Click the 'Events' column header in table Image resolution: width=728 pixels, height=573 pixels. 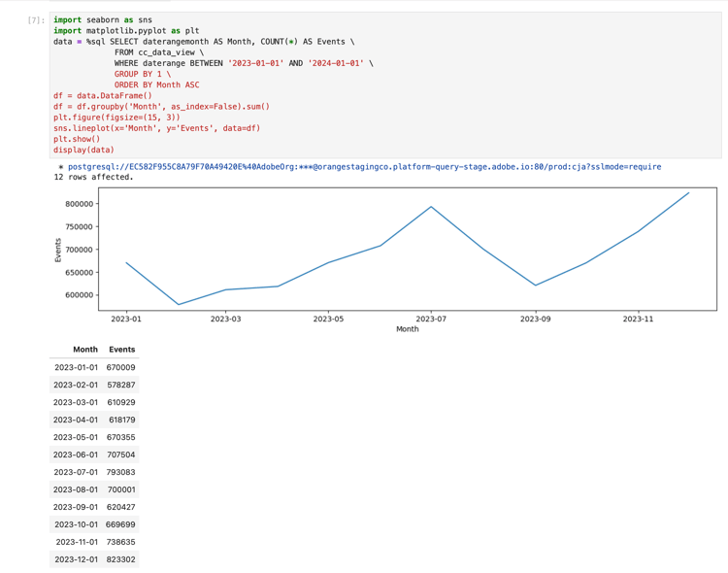pos(122,350)
